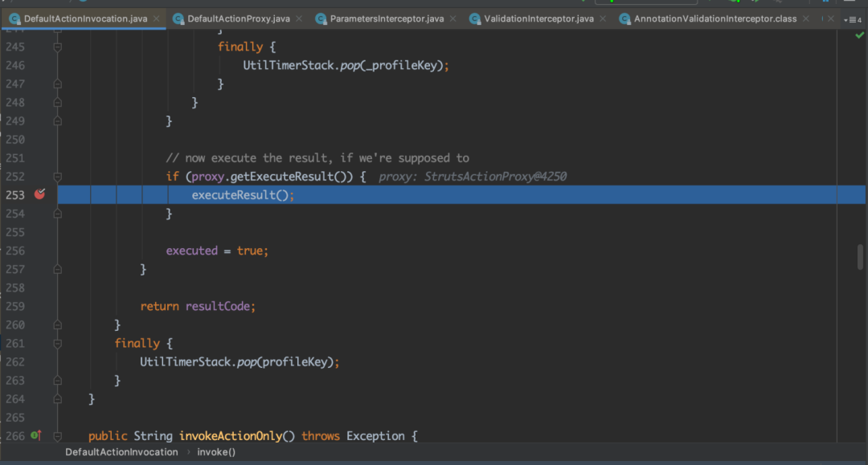Viewport: 868px width, 465px height.
Task: Show the hidden tabs dropdown list
Action: [853, 19]
